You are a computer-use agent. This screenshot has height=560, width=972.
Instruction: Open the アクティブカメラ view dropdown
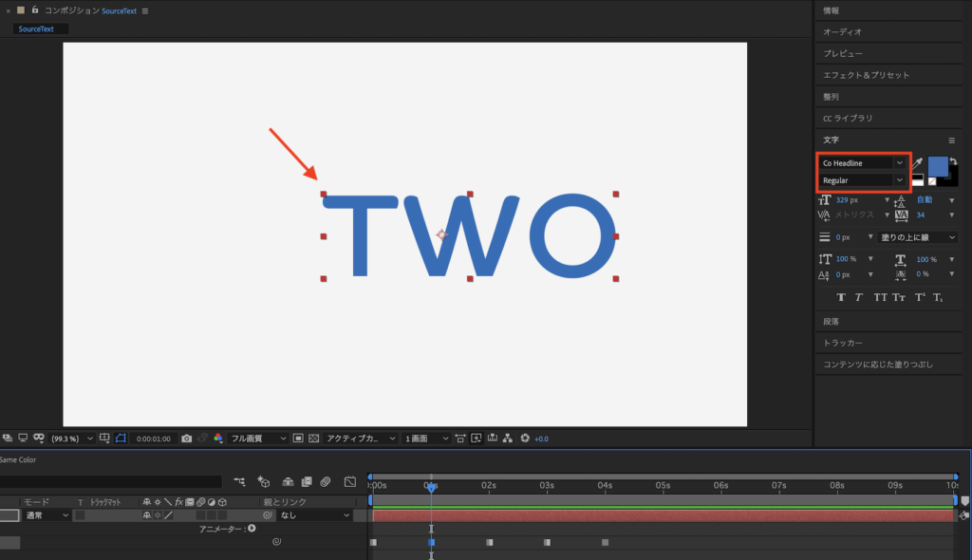pos(361,439)
